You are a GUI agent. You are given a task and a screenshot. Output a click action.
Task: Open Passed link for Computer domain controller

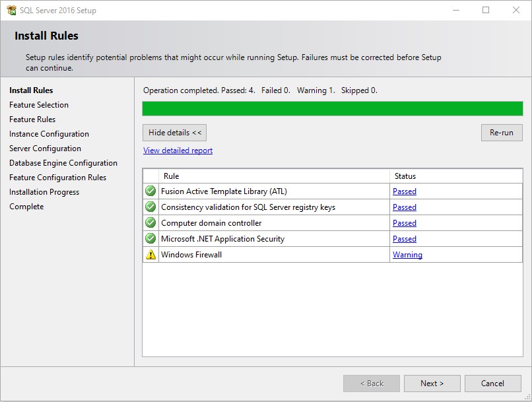(404, 223)
